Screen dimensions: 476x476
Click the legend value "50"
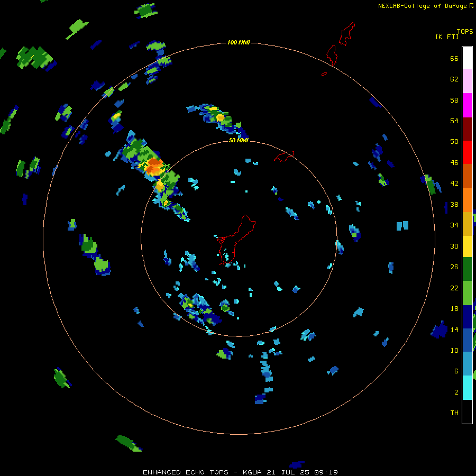pos(454,142)
